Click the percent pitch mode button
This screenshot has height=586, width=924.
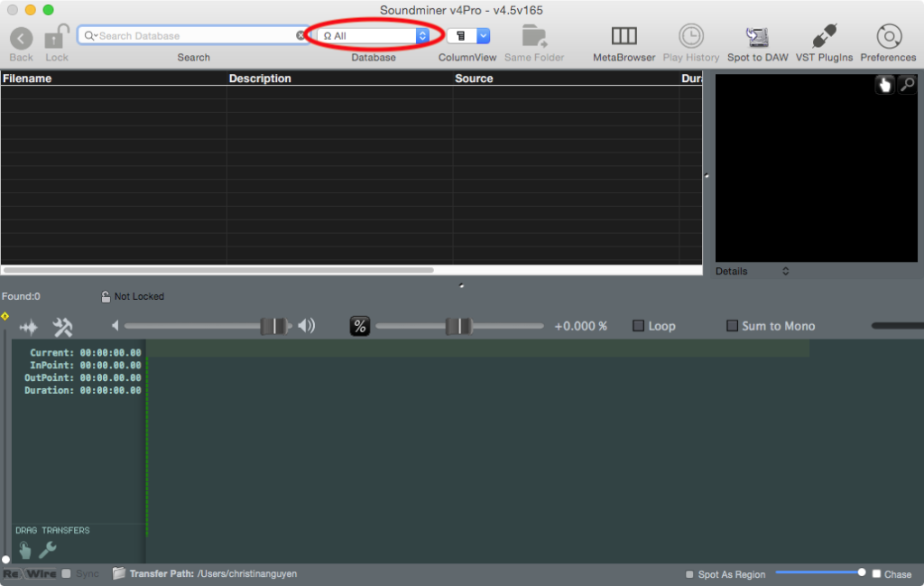coord(359,326)
